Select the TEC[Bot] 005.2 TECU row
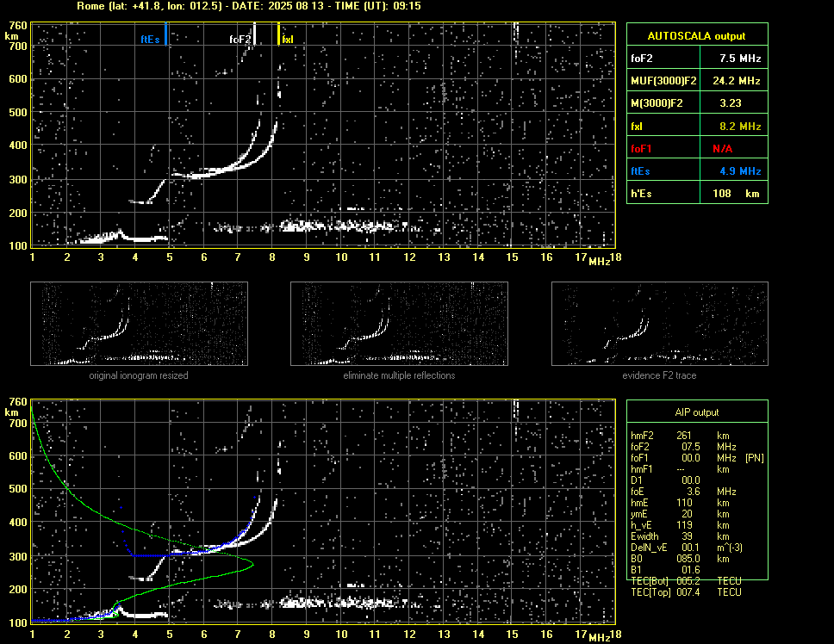834x644 pixels. click(686, 581)
